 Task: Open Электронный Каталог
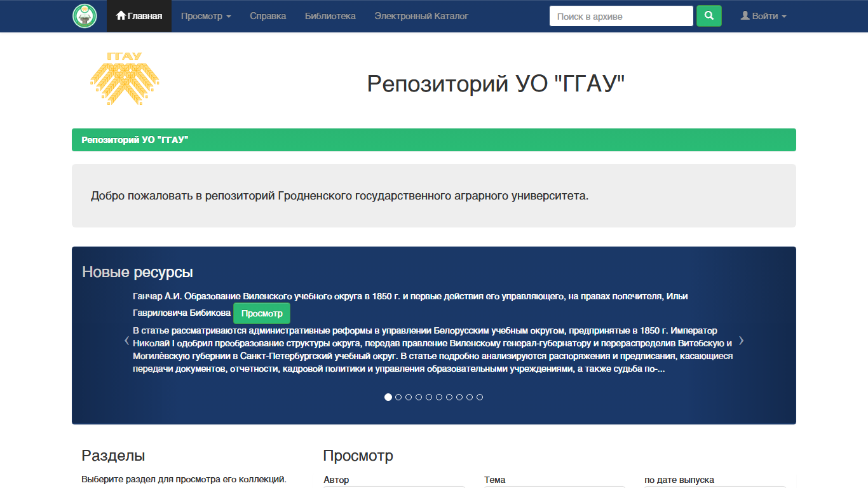coord(421,16)
